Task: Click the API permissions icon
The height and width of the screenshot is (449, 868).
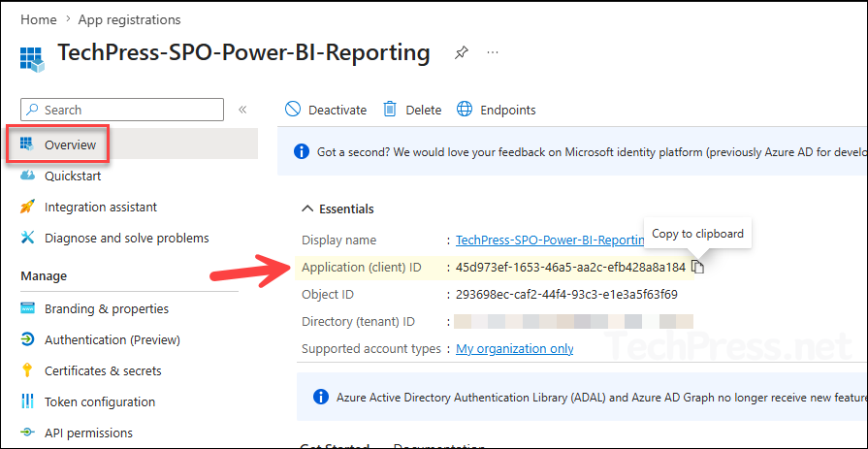Action: click(x=27, y=433)
